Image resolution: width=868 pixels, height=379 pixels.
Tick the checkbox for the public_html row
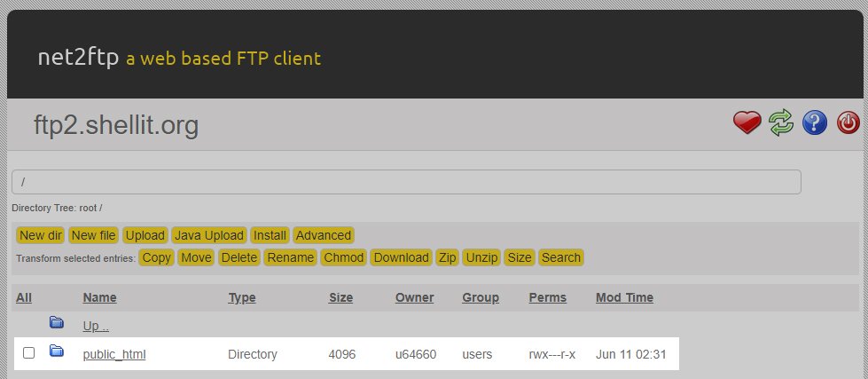click(28, 353)
